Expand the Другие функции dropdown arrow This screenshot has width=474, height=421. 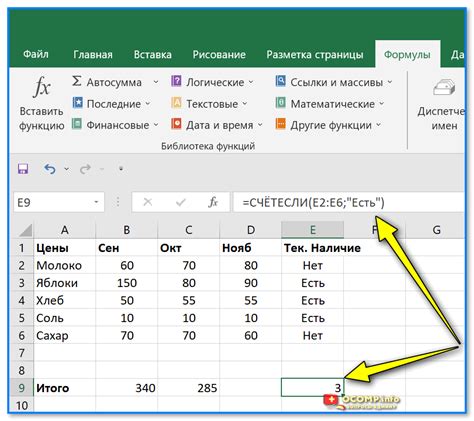378,125
